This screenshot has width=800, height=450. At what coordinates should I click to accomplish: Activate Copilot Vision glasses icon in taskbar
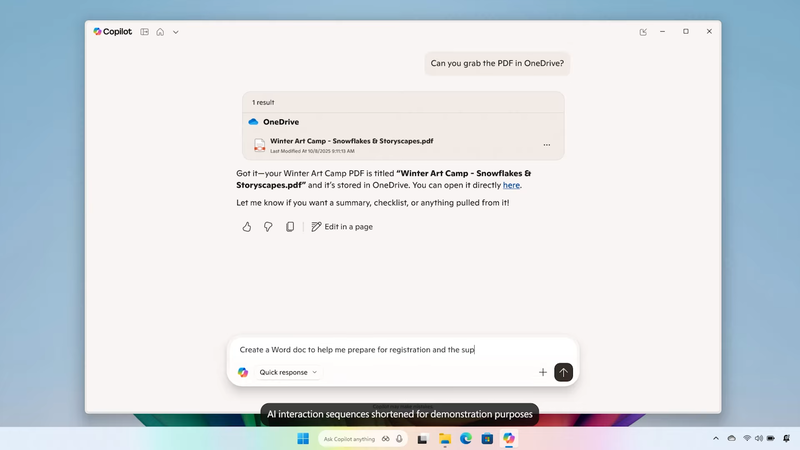tap(386, 439)
